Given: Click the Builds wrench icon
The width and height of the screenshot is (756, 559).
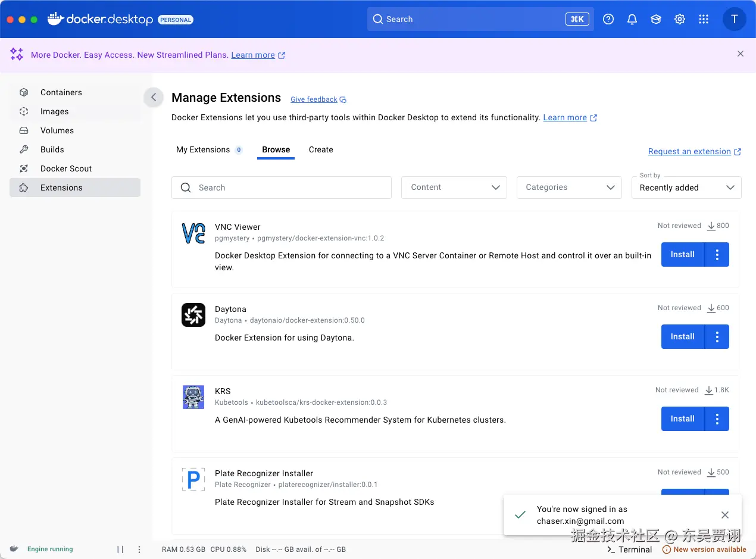Looking at the screenshot, I should tap(24, 149).
